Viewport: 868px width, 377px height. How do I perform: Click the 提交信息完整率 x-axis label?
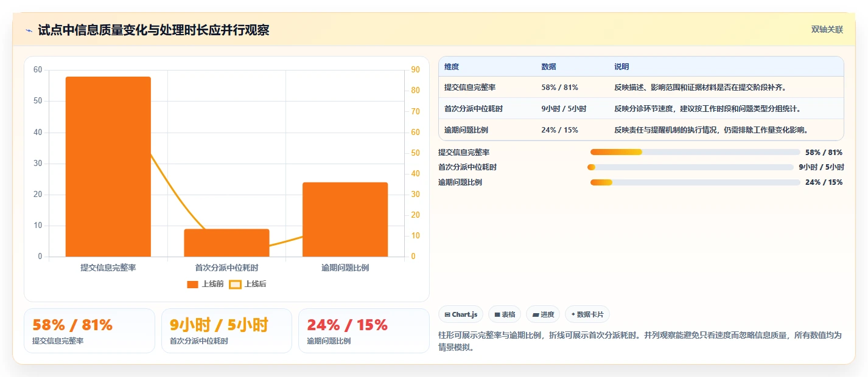point(108,268)
